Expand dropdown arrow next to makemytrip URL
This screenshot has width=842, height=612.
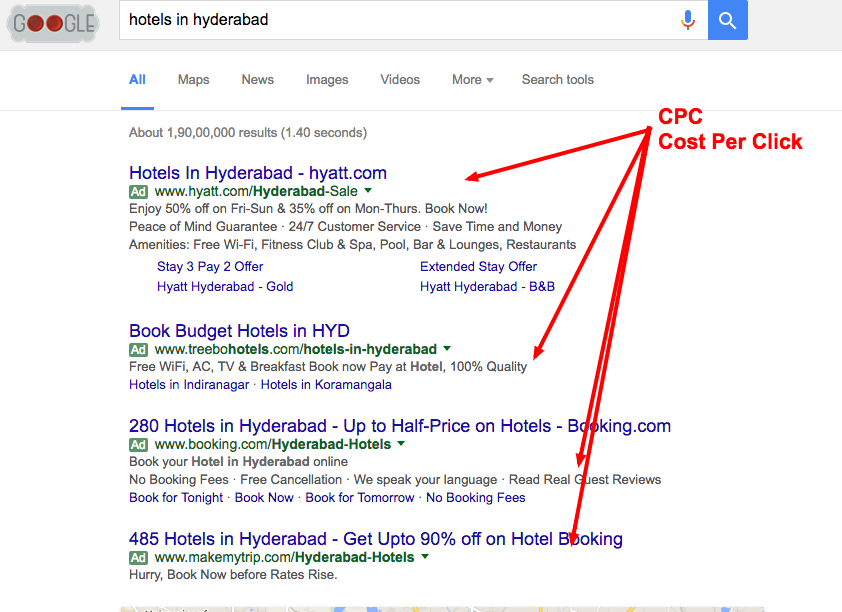coord(425,556)
